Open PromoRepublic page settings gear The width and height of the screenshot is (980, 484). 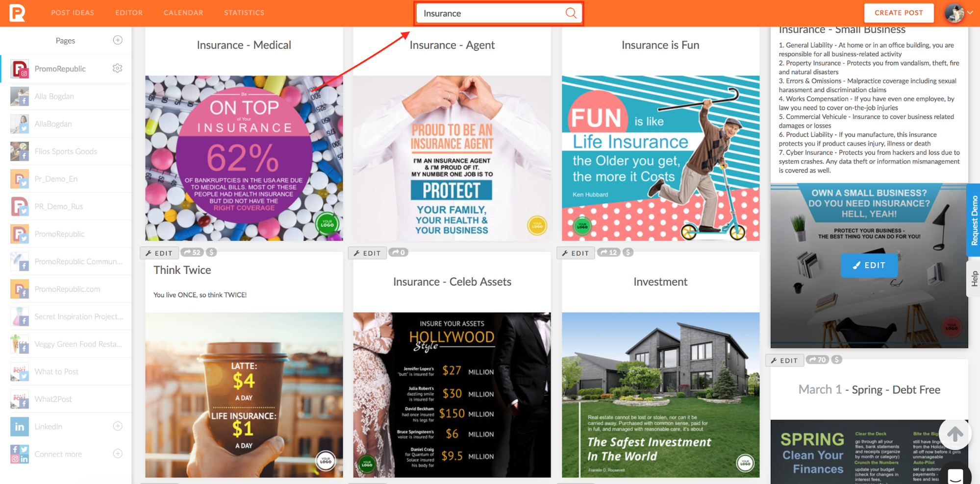(x=117, y=69)
